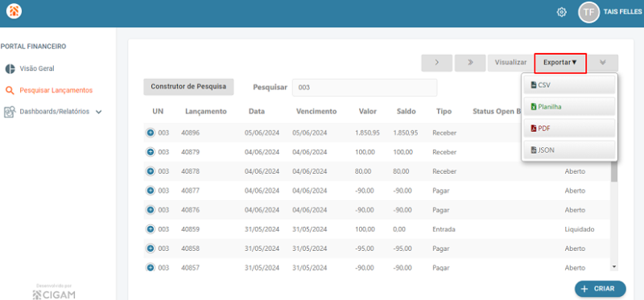Sort by the UN column header
The image size is (644, 300).
(158, 111)
